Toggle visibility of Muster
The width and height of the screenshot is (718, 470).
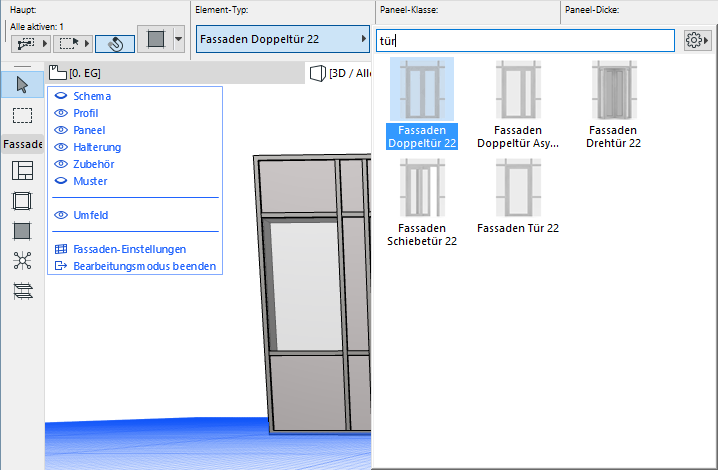coord(60,181)
